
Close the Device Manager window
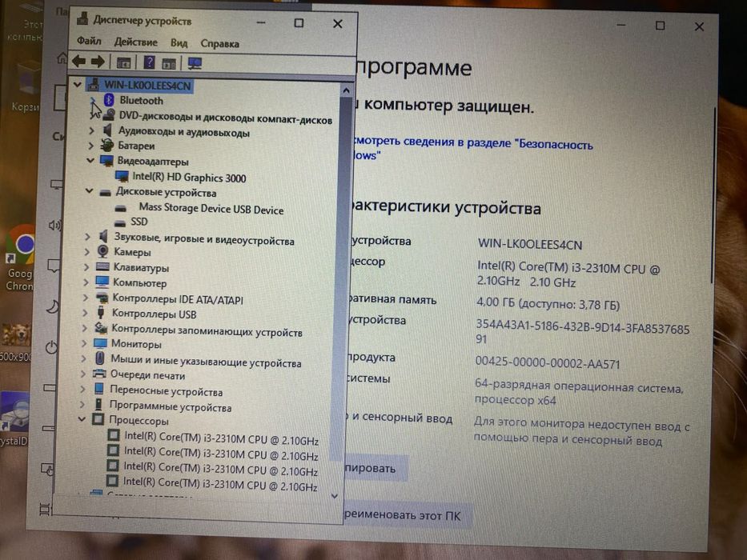click(337, 24)
